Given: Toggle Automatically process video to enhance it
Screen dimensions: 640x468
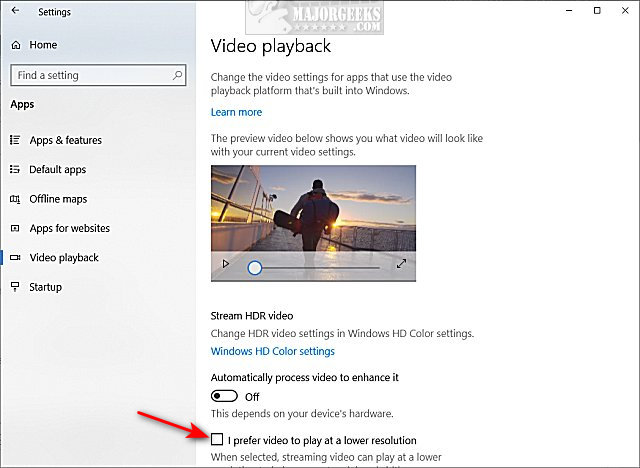Looking at the screenshot, I should tap(224, 396).
